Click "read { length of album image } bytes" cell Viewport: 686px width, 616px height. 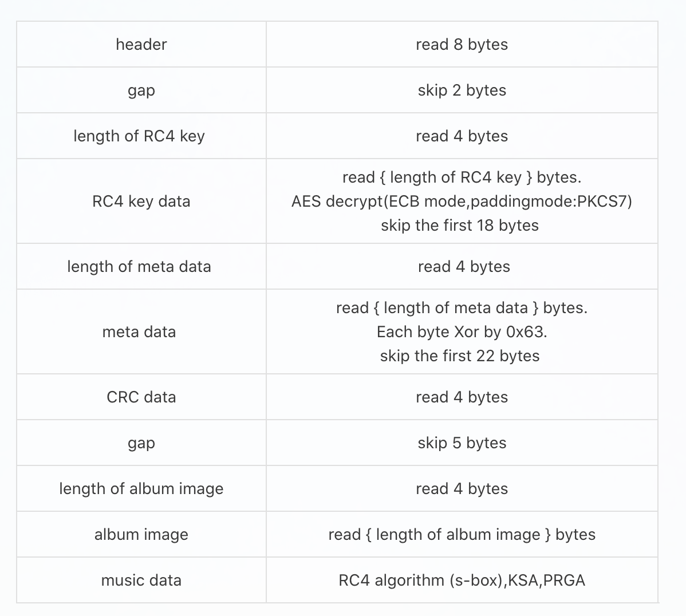click(462, 535)
